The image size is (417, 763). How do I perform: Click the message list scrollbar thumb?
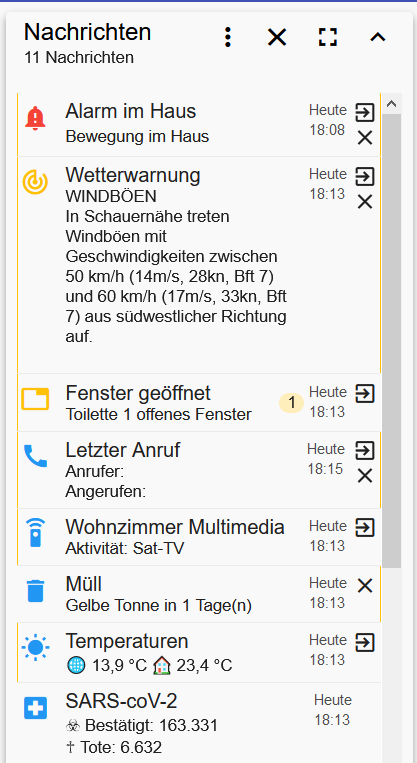pos(392,341)
